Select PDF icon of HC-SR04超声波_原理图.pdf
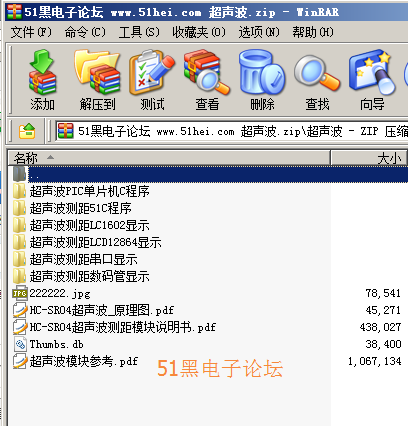Image resolution: width=408 pixels, height=426 pixels. [x=20, y=310]
